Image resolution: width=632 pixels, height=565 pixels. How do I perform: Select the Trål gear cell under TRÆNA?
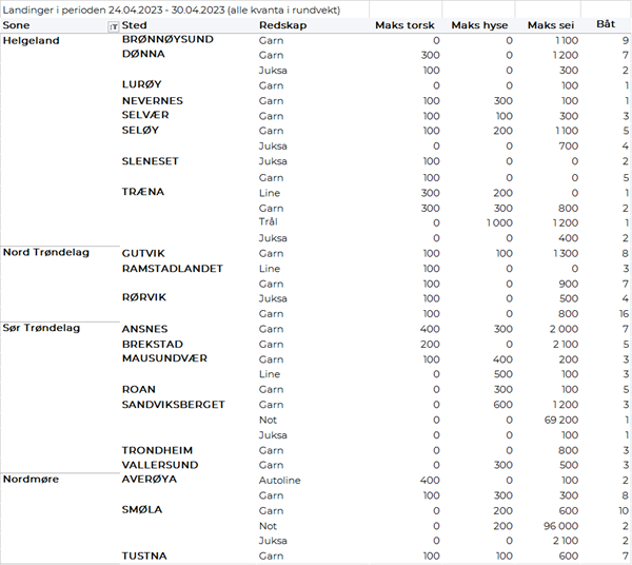point(268,222)
